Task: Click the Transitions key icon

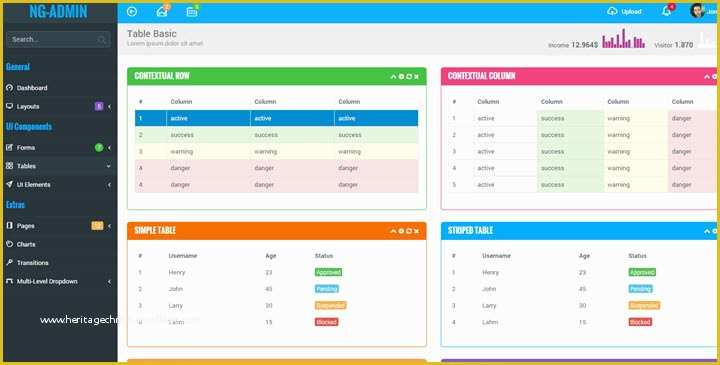Action: [10, 262]
